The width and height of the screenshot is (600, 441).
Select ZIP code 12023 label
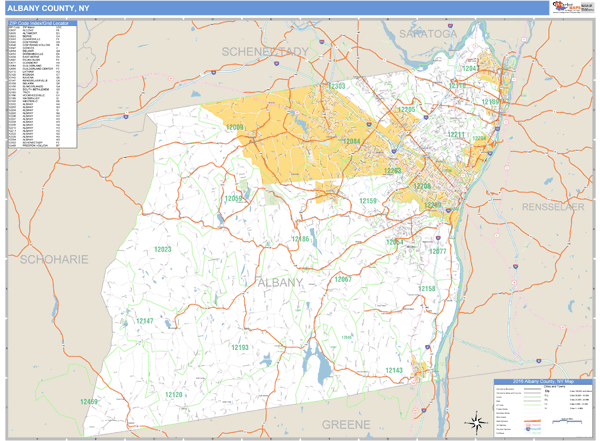(x=164, y=249)
